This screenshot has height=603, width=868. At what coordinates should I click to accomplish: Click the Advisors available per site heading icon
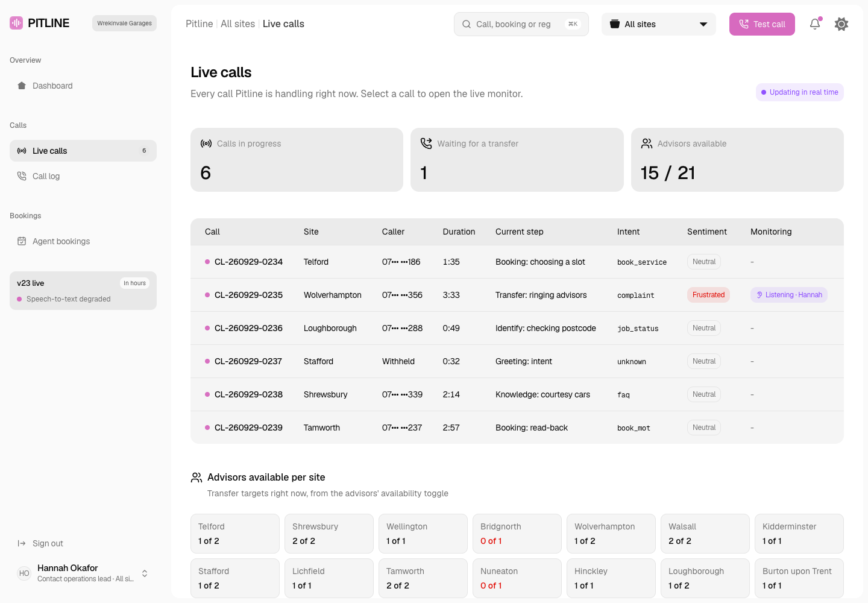point(197,478)
